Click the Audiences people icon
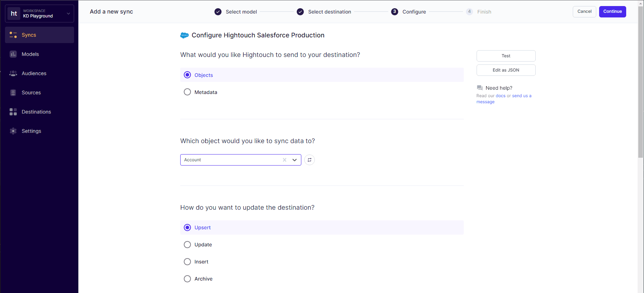Image resolution: width=644 pixels, height=293 pixels. click(x=13, y=73)
